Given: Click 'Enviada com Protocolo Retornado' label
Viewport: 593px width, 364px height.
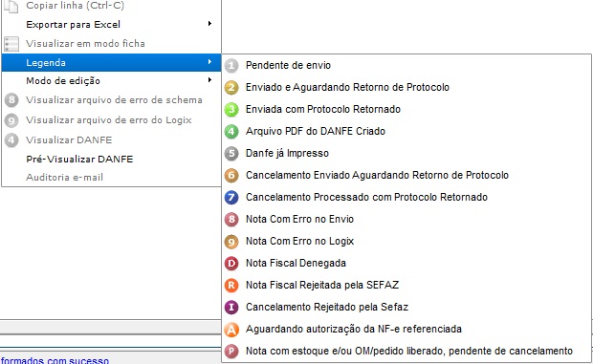Looking at the screenshot, I should 323,109.
